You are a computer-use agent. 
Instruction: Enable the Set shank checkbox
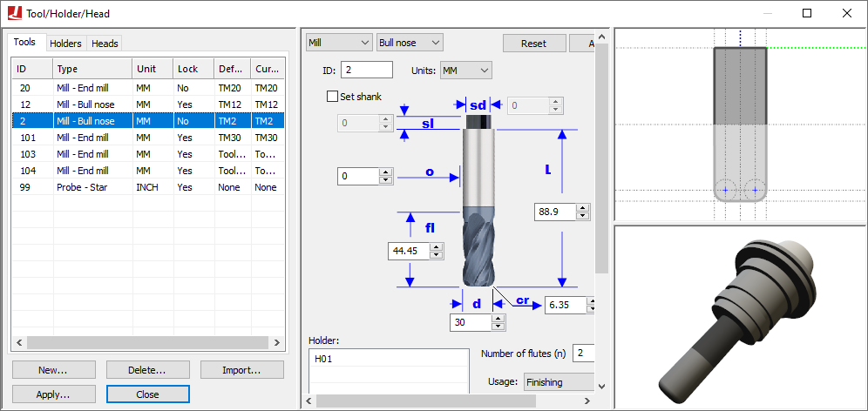(x=332, y=97)
